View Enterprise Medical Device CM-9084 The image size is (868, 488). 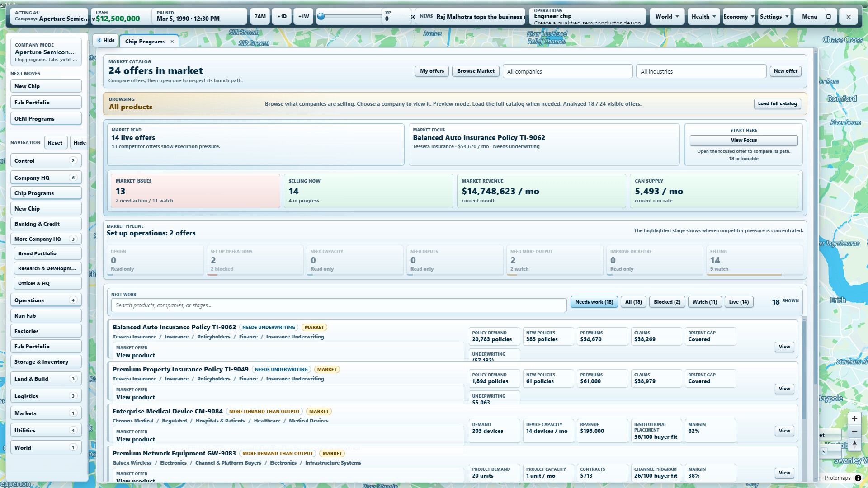pos(784,431)
